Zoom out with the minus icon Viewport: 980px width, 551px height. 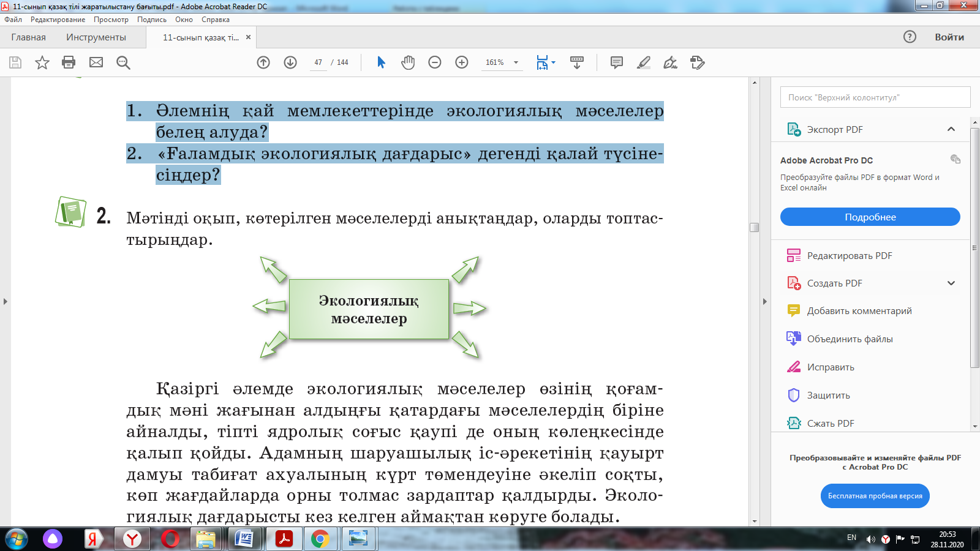click(435, 62)
